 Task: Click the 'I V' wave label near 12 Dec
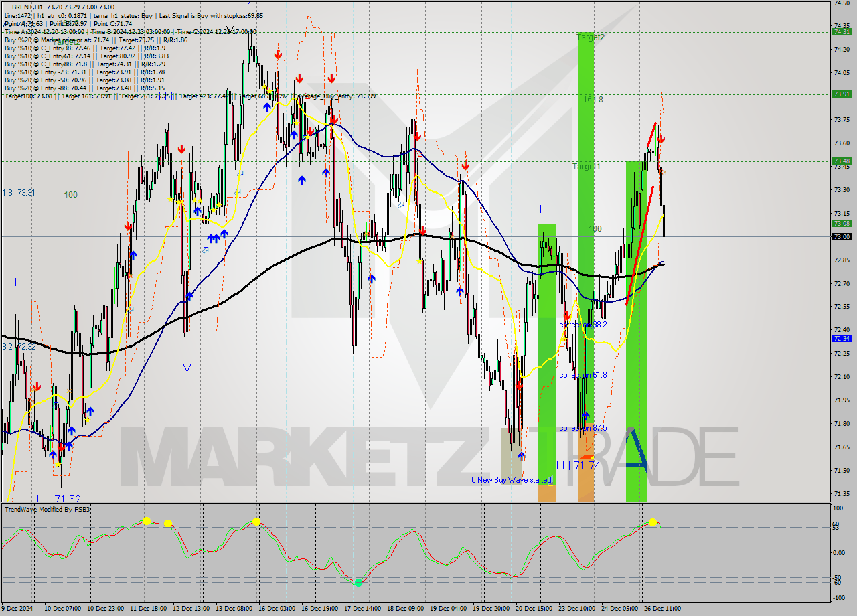coord(184,368)
